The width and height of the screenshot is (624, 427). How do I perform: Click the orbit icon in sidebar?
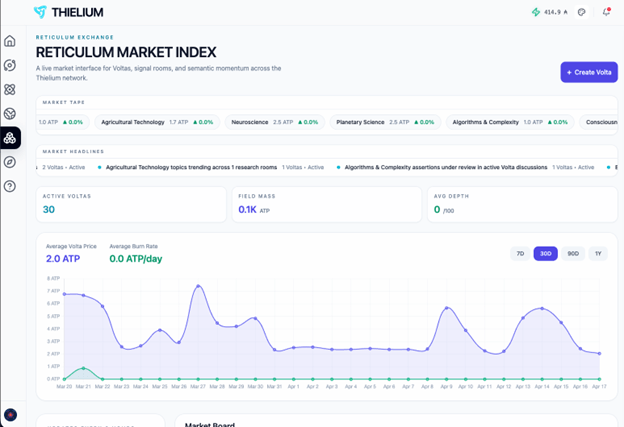[x=10, y=65]
